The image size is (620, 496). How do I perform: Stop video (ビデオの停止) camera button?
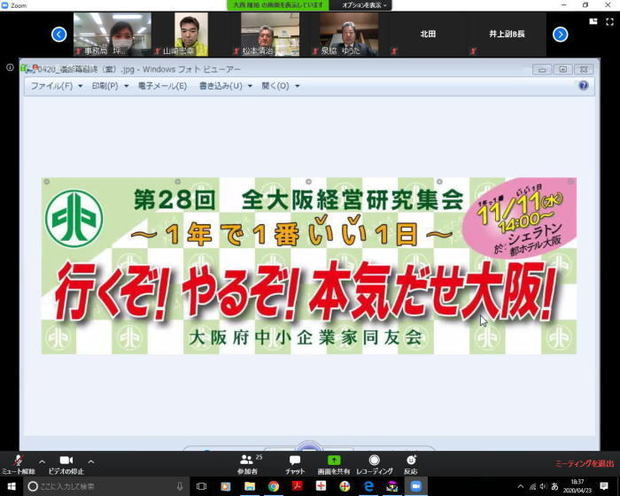coord(66,464)
